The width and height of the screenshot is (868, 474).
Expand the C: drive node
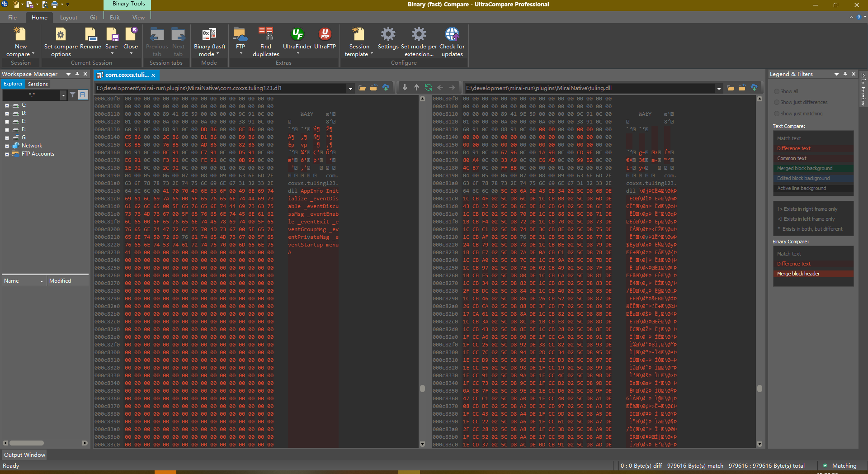7,105
